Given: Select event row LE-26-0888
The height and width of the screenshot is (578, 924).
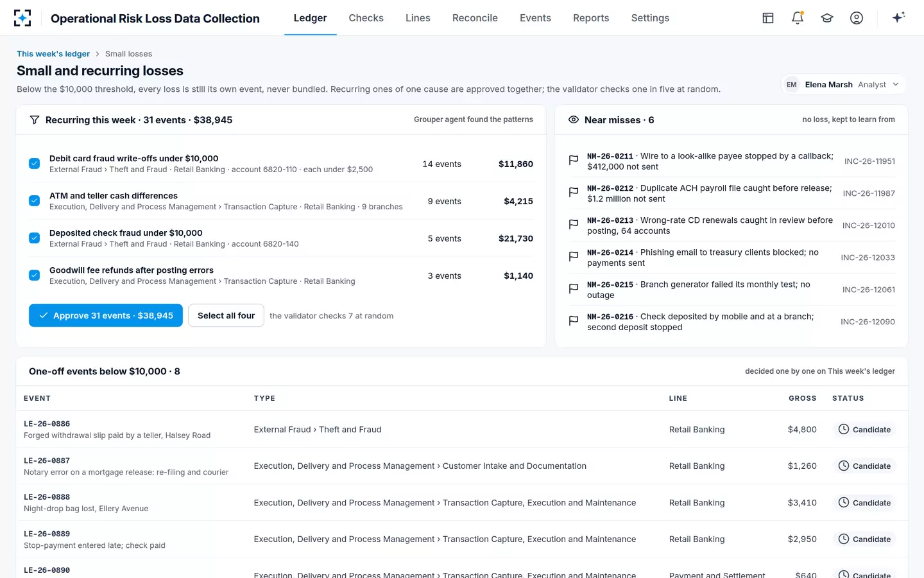Looking at the screenshot, I should (462, 502).
